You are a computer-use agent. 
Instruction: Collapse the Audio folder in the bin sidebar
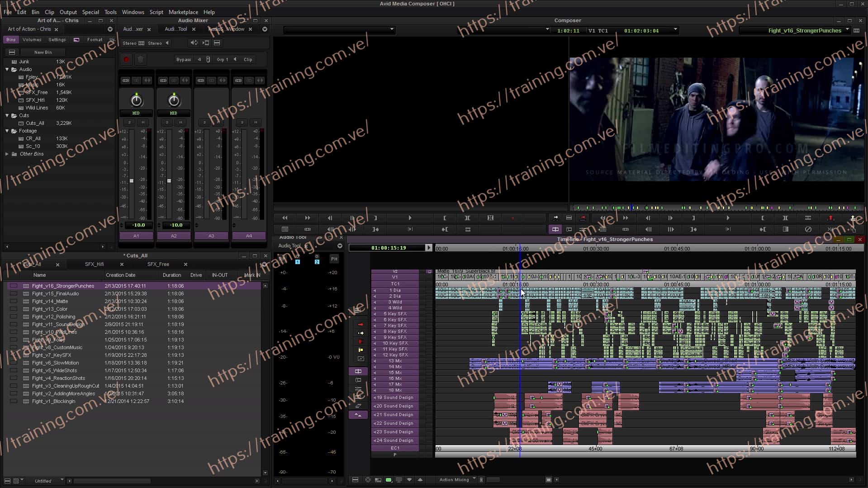[7, 69]
